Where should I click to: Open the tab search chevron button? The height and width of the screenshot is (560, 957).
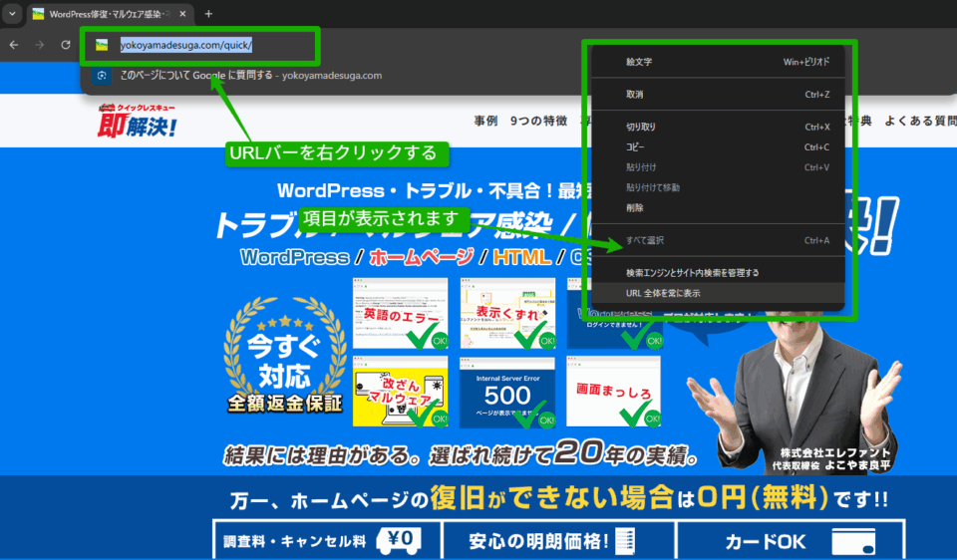pos(12,13)
